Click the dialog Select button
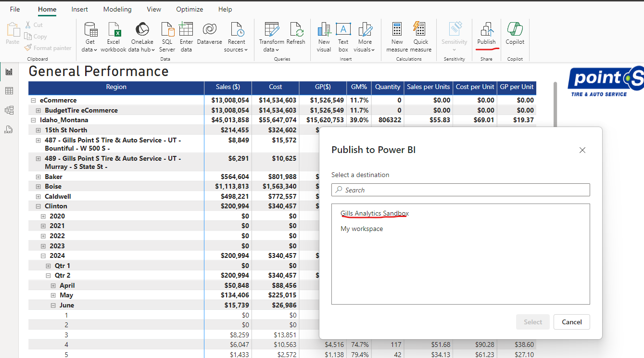Viewport: 644px width, 358px height. [533, 322]
